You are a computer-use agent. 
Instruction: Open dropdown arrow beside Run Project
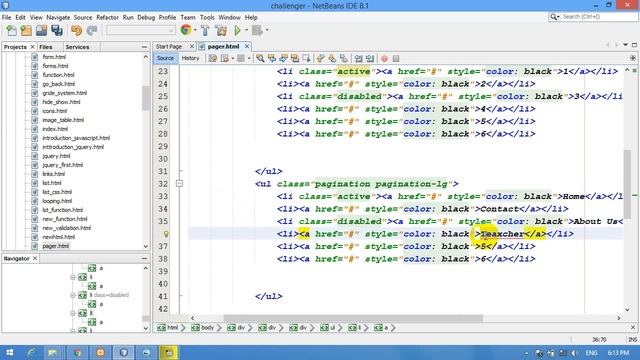click(x=246, y=30)
